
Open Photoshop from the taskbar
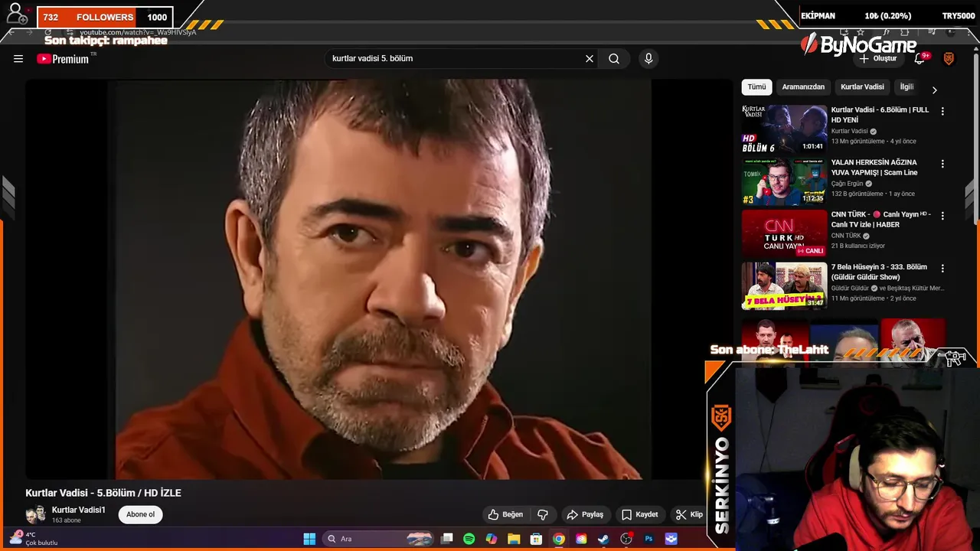coord(648,539)
